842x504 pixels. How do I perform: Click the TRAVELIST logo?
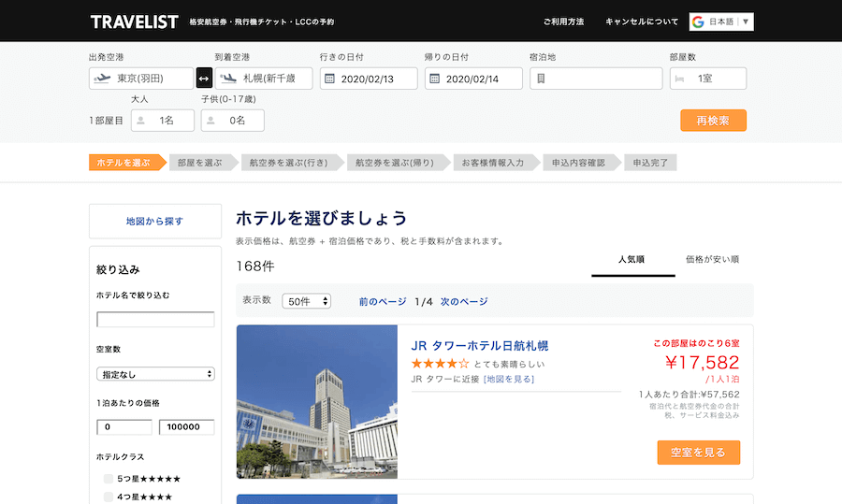pos(134,22)
